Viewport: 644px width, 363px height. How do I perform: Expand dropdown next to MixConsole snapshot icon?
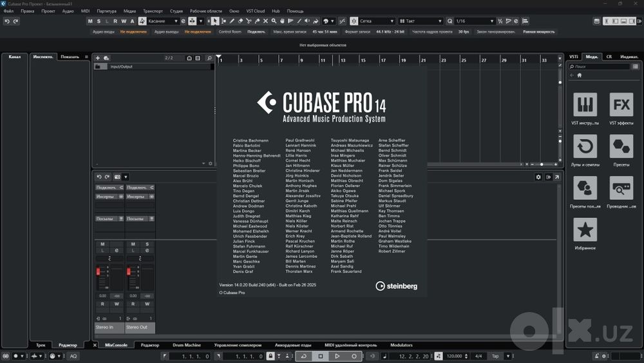point(126,177)
